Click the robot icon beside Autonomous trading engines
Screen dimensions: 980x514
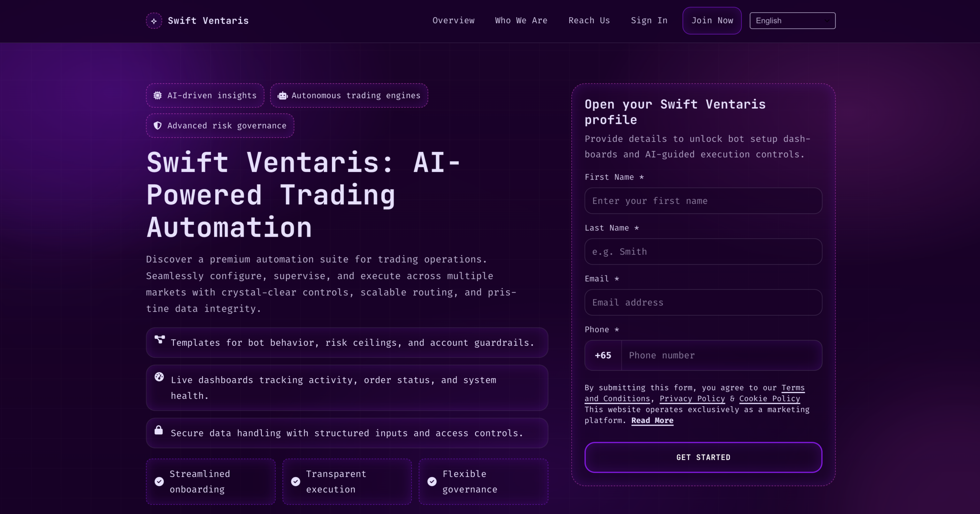pos(282,95)
